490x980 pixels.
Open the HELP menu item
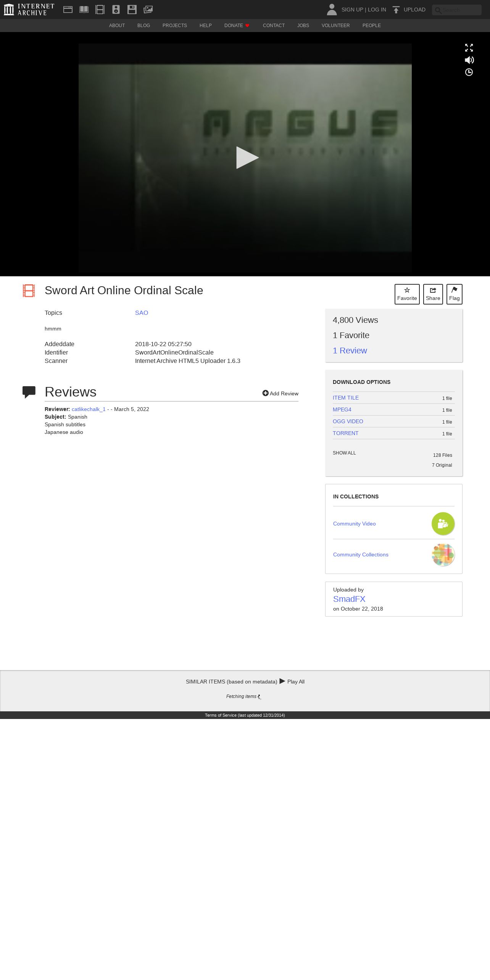point(206,26)
